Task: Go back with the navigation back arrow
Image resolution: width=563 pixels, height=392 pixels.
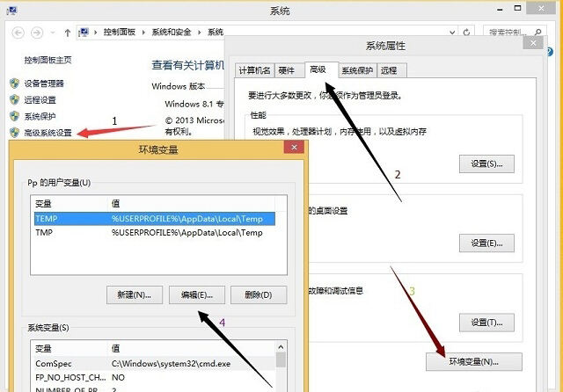Action: (18, 33)
